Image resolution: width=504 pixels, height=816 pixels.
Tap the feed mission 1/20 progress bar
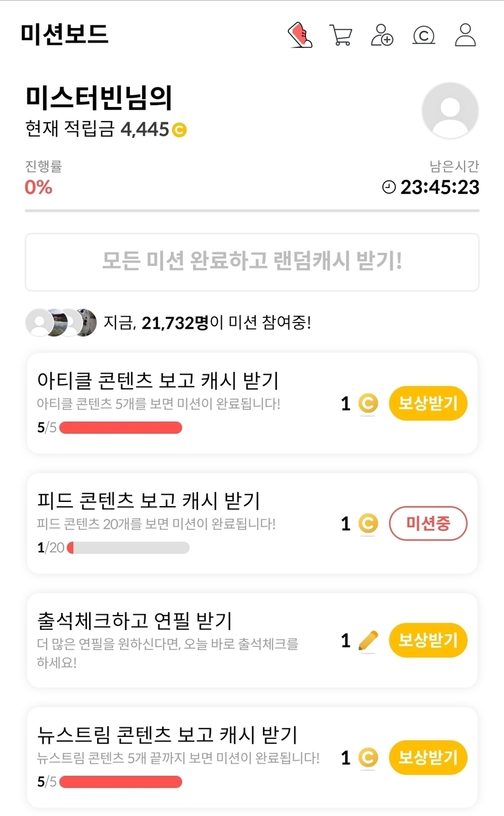(128, 548)
